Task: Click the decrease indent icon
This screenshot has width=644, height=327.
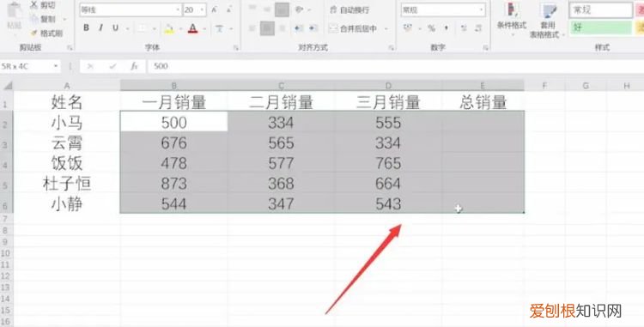Action: [x=299, y=28]
